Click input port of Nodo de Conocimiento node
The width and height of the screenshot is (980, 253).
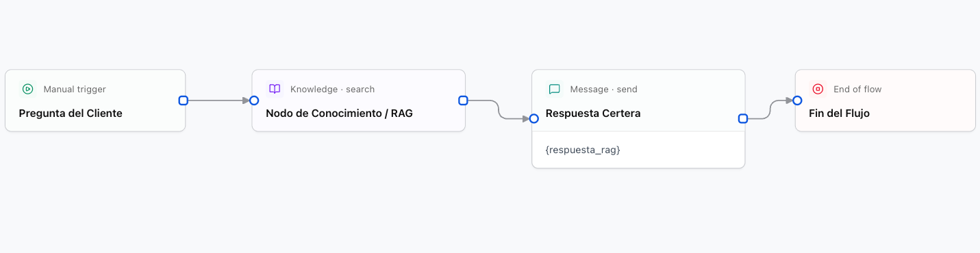pos(254,101)
